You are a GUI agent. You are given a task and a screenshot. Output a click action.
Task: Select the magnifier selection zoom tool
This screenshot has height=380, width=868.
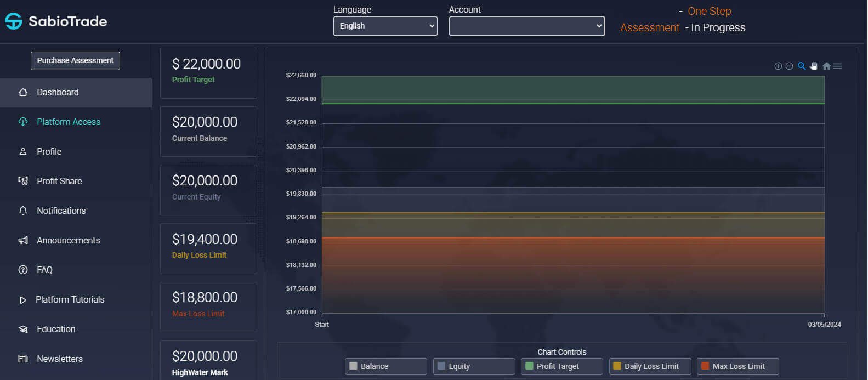point(802,66)
